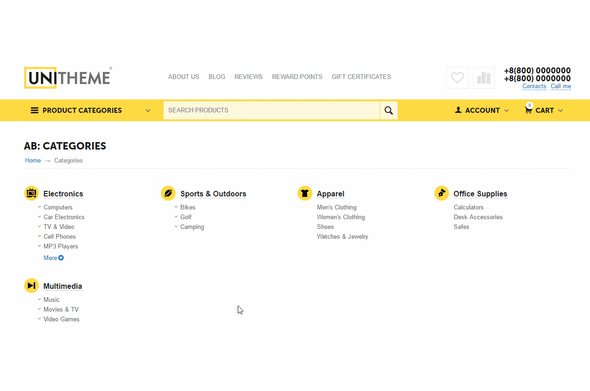The image size is (590, 391).
Task: Open the Office Supplies category heading
Action: 480,194
